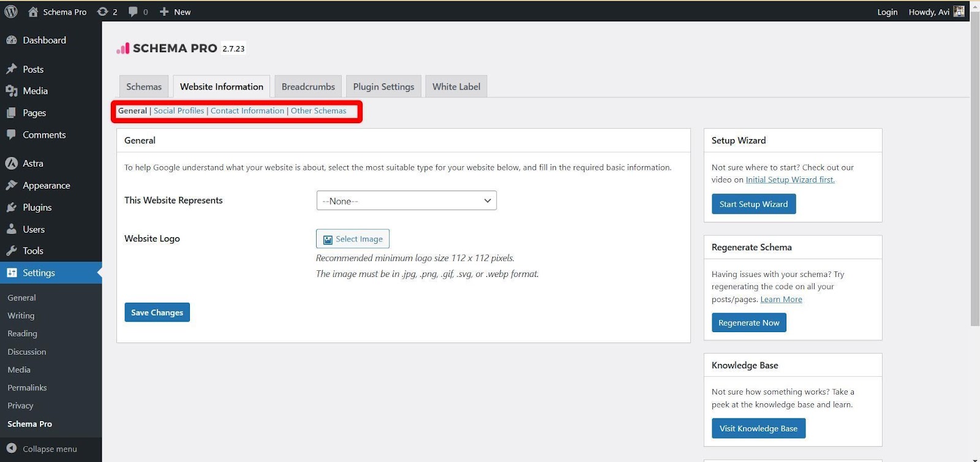Open the Contact Information sub-section
Viewport: 980px width, 462px height.
tap(247, 111)
